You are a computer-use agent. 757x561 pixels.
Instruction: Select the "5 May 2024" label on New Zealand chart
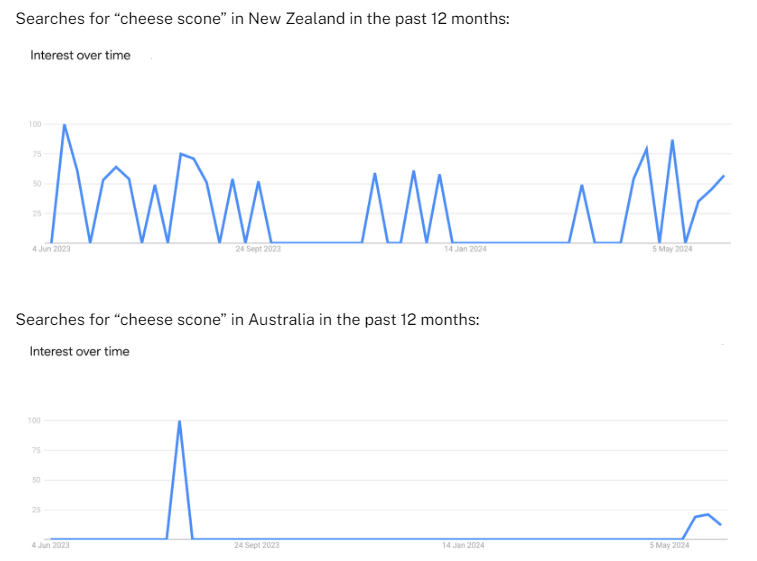pyautogui.click(x=672, y=249)
